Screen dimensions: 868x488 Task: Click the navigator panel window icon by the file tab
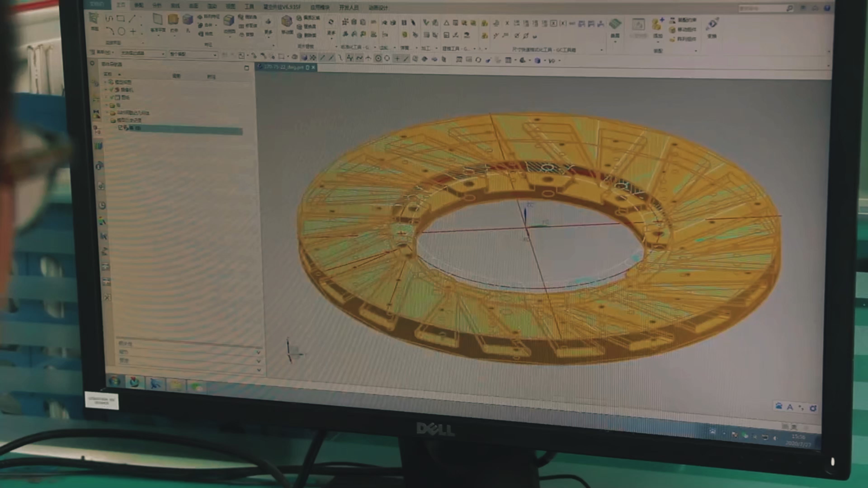click(x=247, y=68)
